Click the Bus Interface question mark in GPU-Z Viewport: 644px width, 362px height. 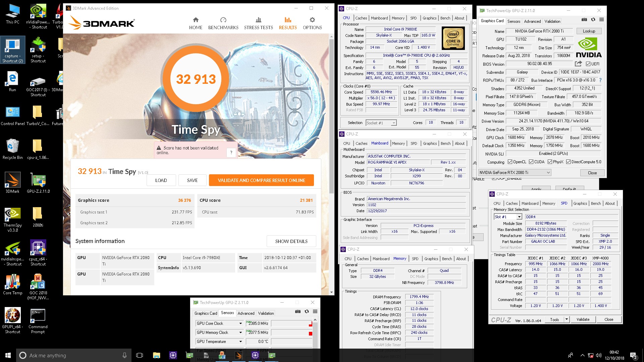pos(600,80)
